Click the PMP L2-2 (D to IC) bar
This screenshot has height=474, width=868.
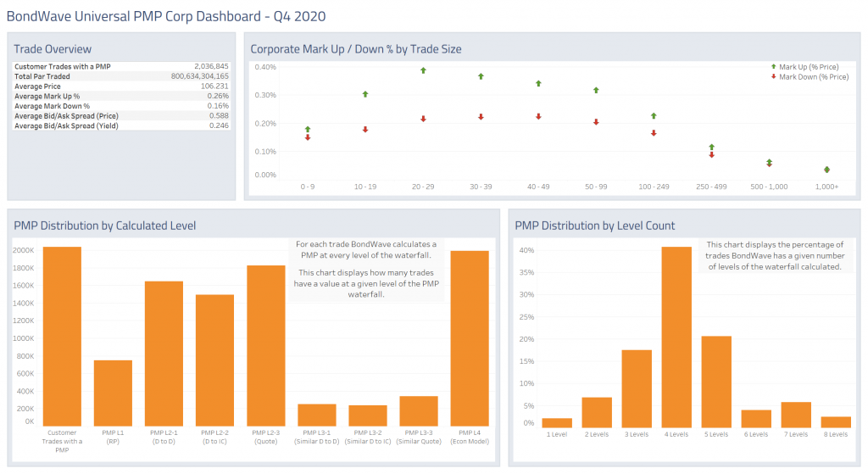(x=214, y=360)
